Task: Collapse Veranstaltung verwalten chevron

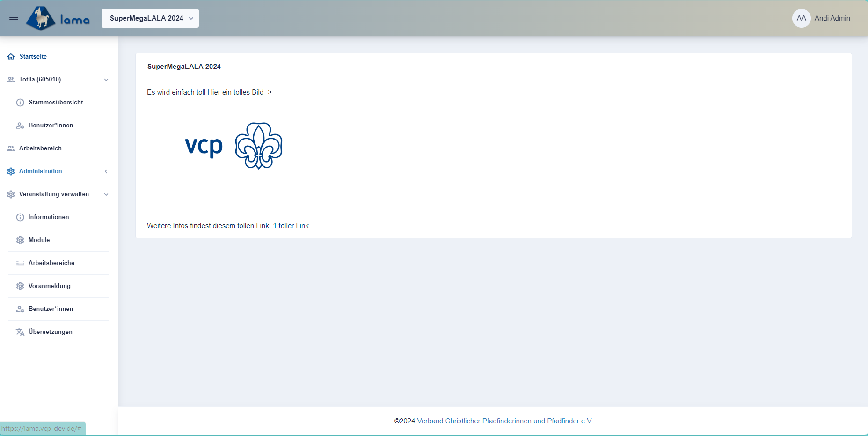Action: (106, 194)
